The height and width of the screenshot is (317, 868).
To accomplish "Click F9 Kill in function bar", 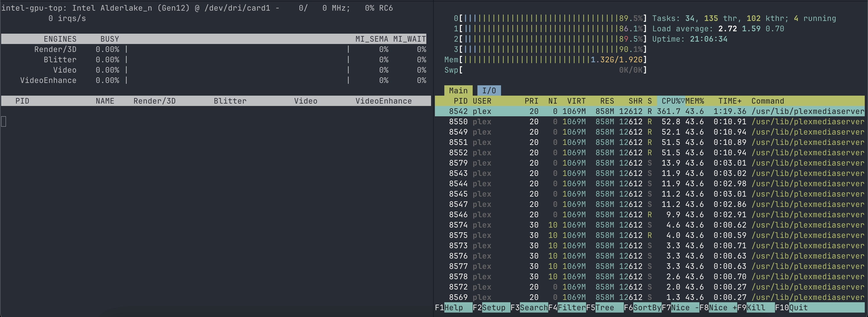I will (756, 308).
